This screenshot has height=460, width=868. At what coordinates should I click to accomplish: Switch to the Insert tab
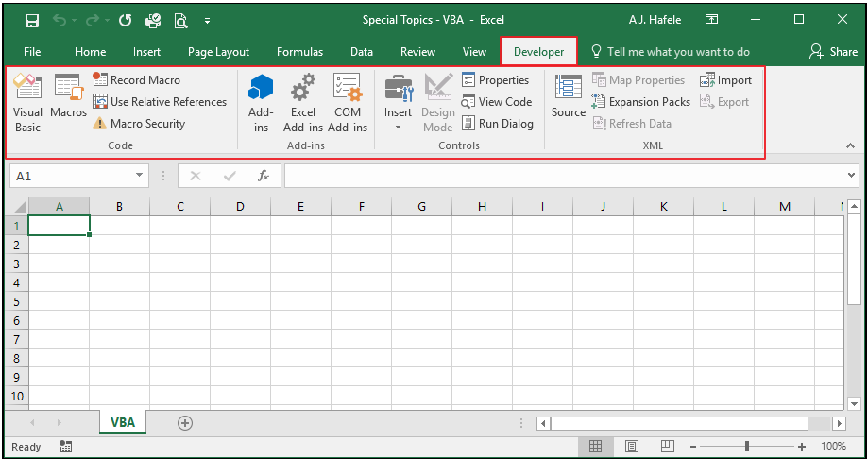[146, 52]
